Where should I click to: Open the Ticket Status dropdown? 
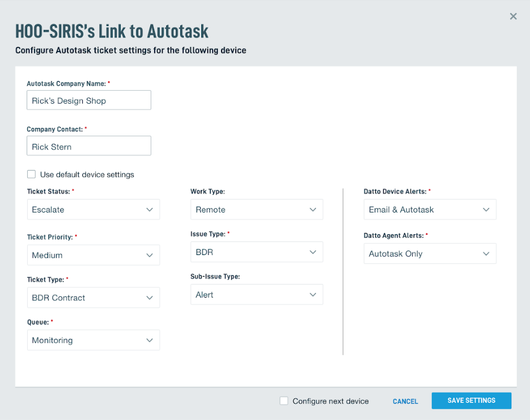pos(93,210)
